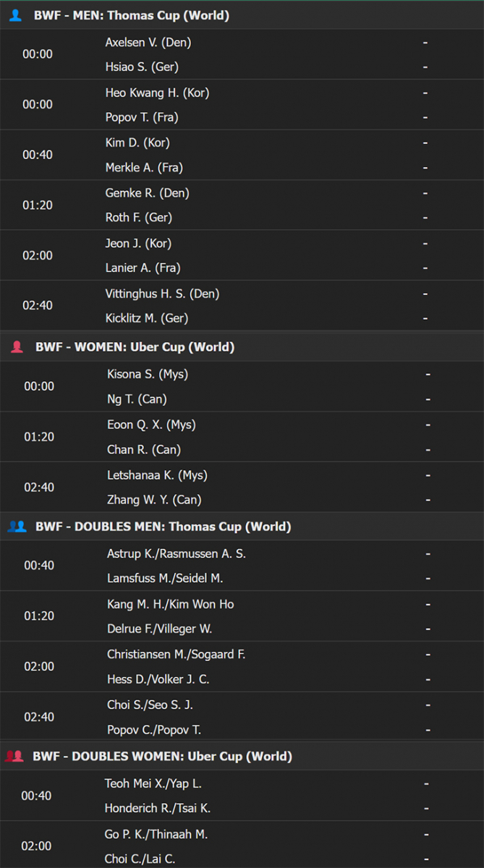Image resolution: width=484 pixels, height=868 pixels.
Task: Click the blue doubles icon beside DOUBLES MEN
Action: (x=17, y=527)
